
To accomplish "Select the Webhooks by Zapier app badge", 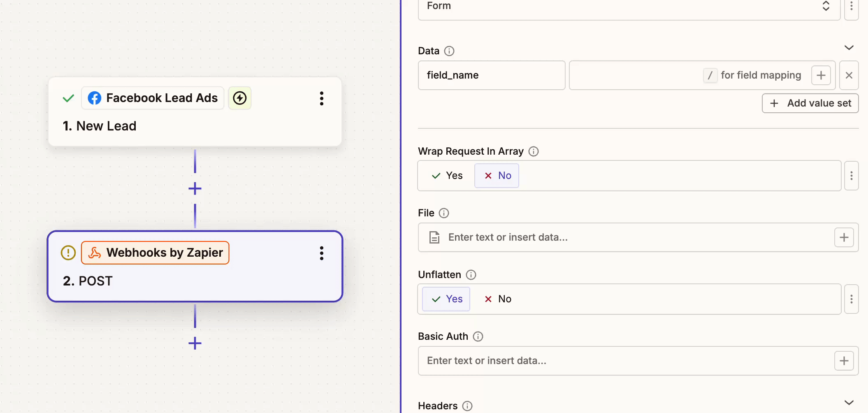I will coord(155,253).
